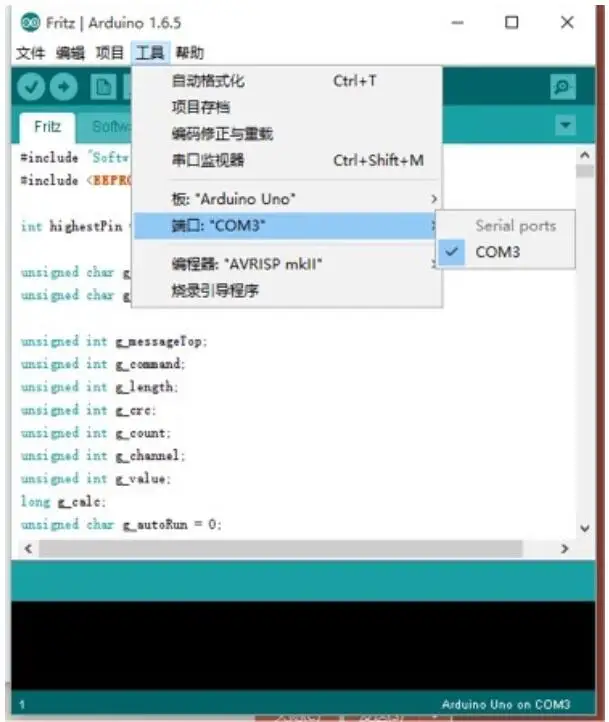Click the black console output area

(303, 645)
